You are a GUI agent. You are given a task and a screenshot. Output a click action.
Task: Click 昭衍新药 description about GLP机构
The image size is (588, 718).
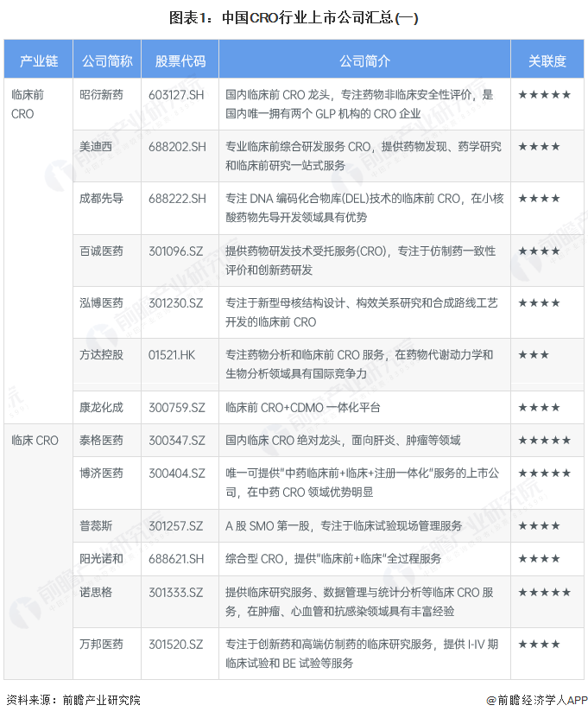click(359, 104)
